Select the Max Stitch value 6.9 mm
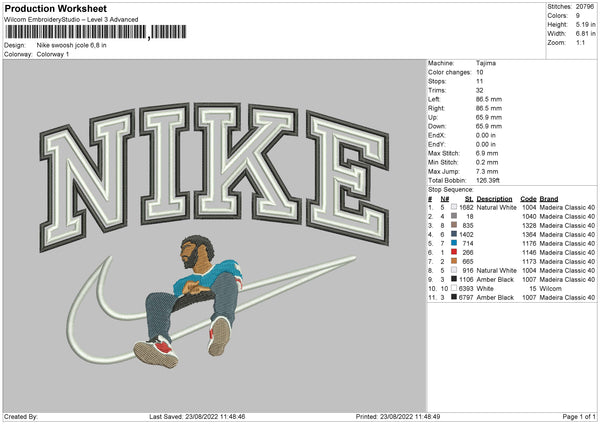This screenshot has width=600, height=424. 487,153
